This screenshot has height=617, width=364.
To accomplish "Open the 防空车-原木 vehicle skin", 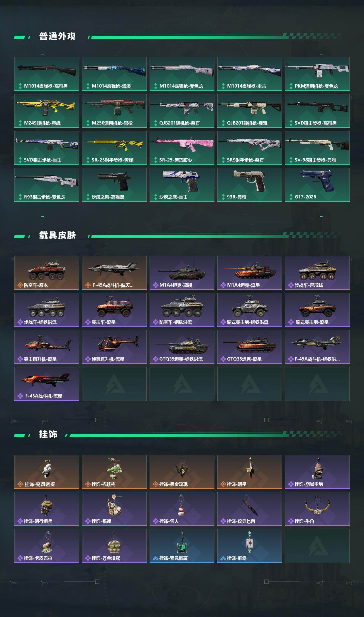I will coord(47,273).
